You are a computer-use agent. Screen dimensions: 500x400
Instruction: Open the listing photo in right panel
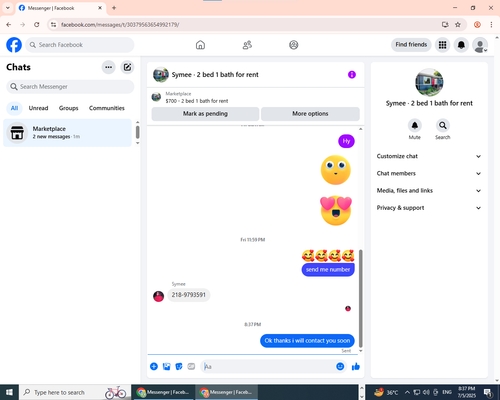click(x=429, y=82)
